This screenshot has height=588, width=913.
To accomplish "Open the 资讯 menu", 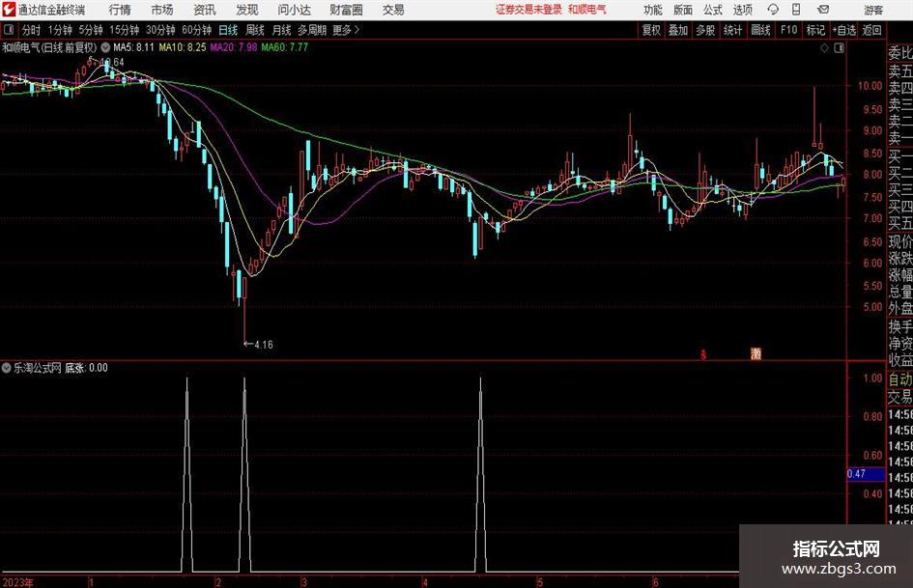I will 205,10.
